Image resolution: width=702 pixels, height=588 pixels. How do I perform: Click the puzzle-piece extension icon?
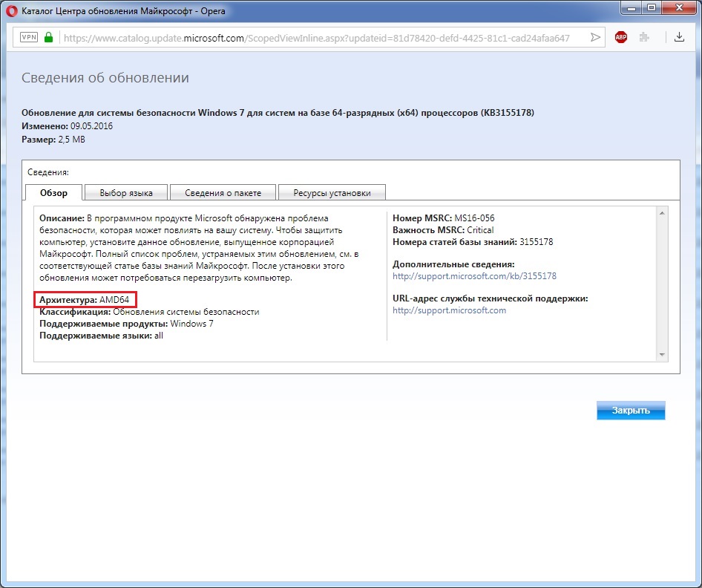[x=645, y=37]
